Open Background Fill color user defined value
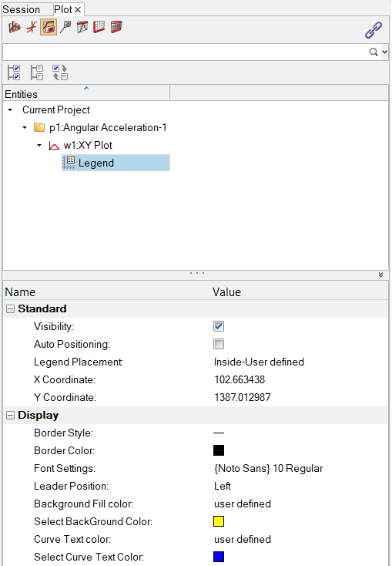The image size is (392, 566). (x=243, y=504)
